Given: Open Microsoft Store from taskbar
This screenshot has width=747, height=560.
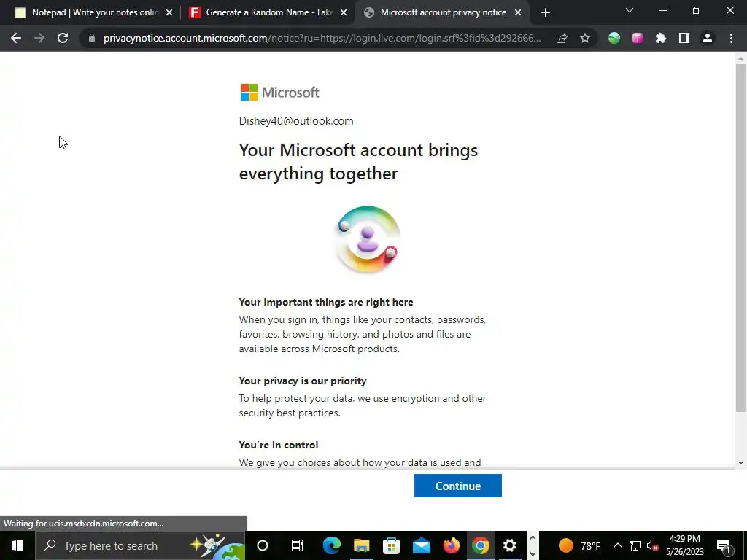Looking at the screenshot, I should (391, 545).
